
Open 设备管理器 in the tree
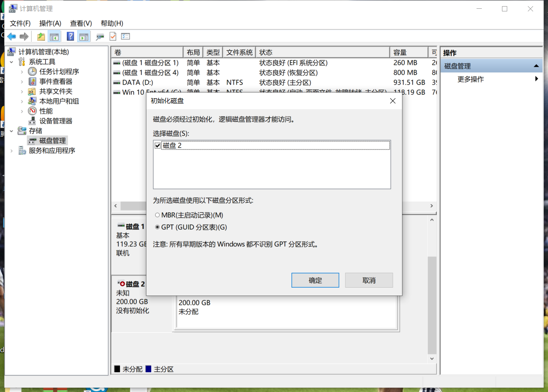pyautogui.click(x=56, y=121)
